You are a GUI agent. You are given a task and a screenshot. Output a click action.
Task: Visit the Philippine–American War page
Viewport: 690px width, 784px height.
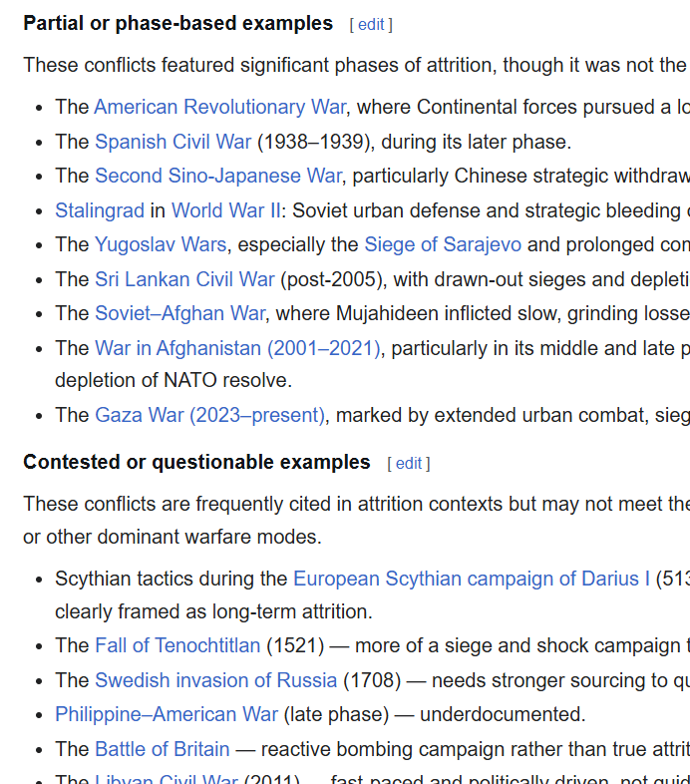167,714
